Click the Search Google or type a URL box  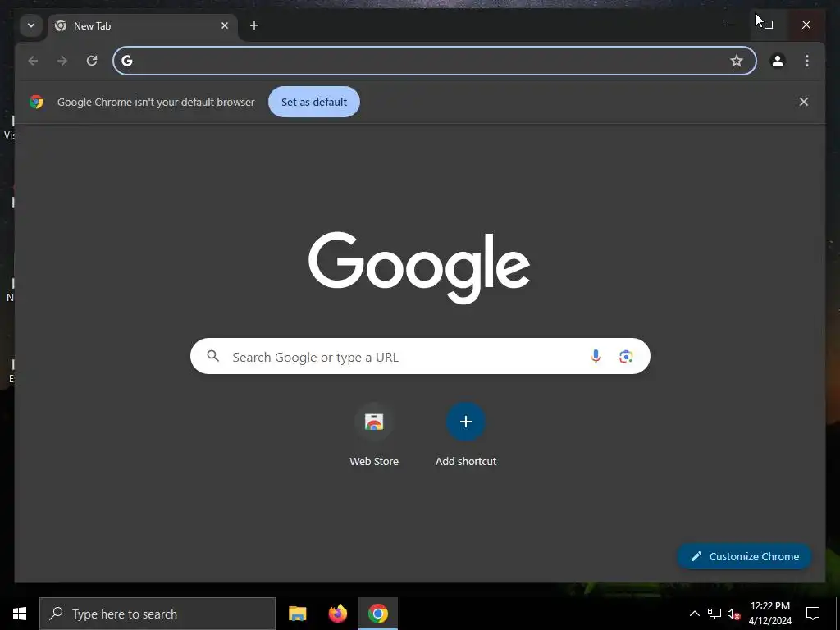(420, 356)
